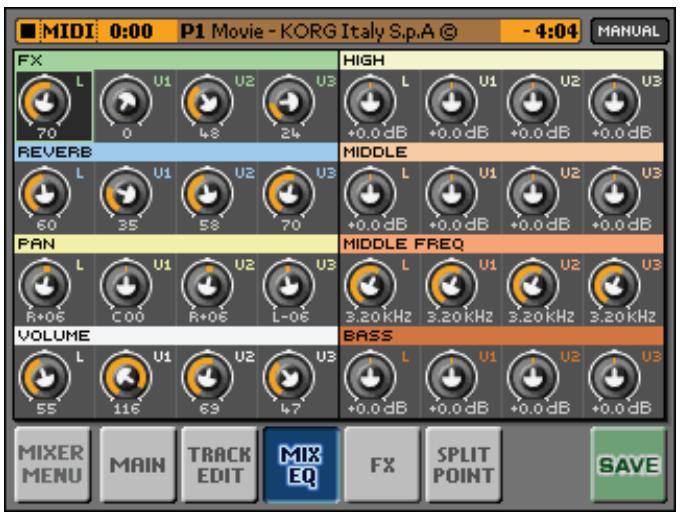682x515 pixels.
Task: Click the PAN section header
Action: (x=176, y=244)
